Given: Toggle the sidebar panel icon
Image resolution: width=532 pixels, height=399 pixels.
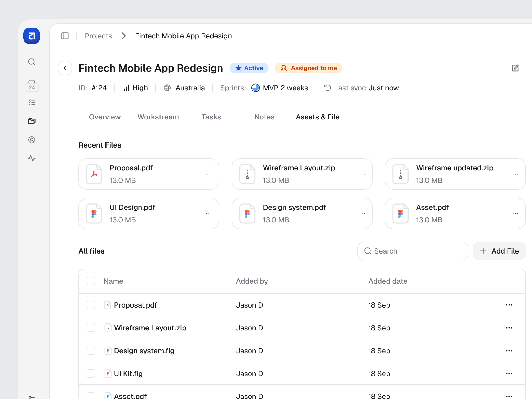Looking at the screenshot, I should [x=65, y=36].
